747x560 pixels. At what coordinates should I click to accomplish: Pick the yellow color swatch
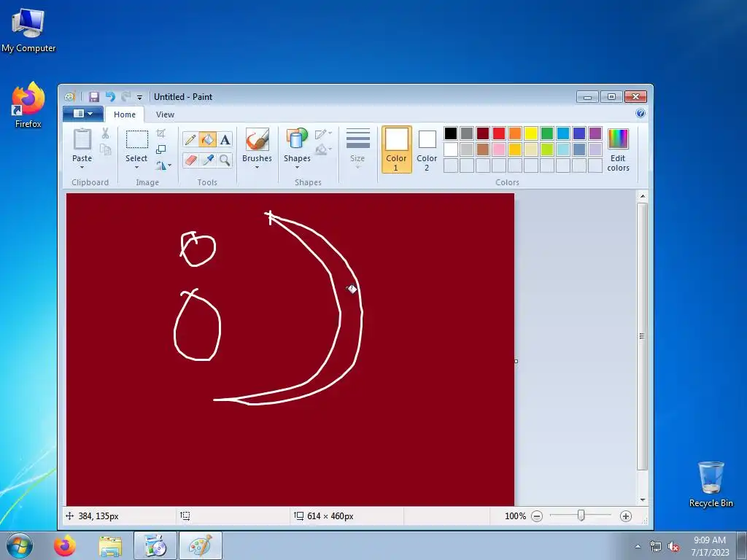click(x=531, y=133)
